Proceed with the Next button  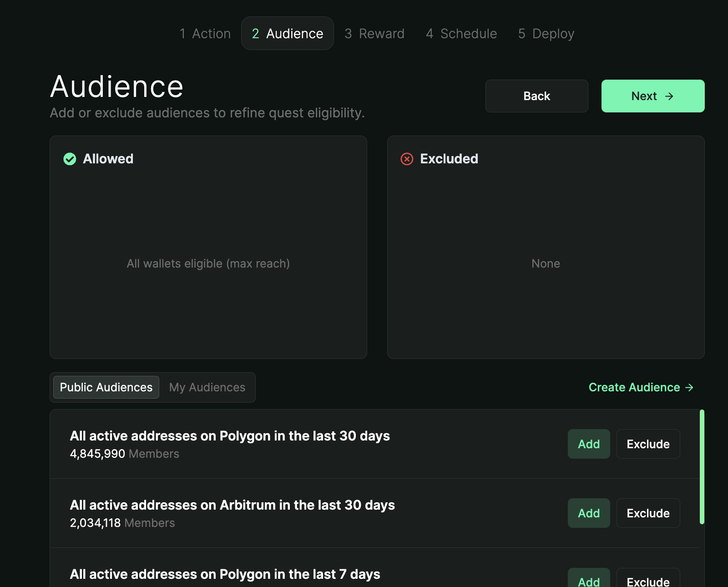652,96
